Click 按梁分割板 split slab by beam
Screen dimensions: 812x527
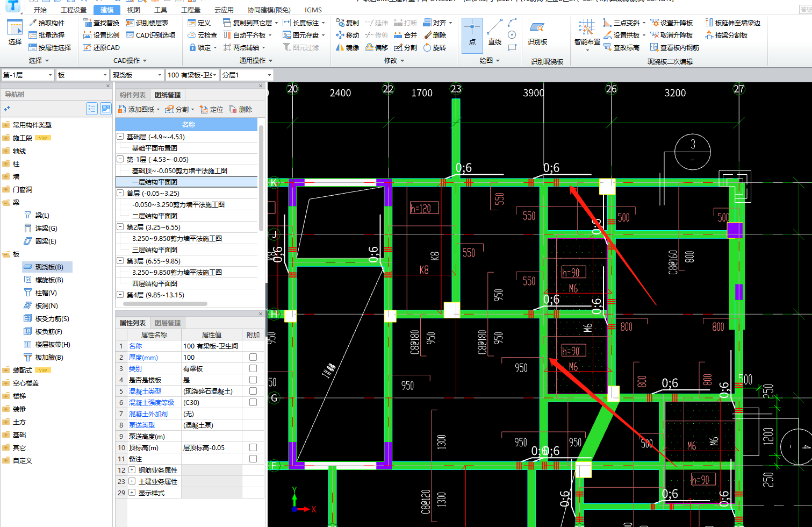coord(727,35)
